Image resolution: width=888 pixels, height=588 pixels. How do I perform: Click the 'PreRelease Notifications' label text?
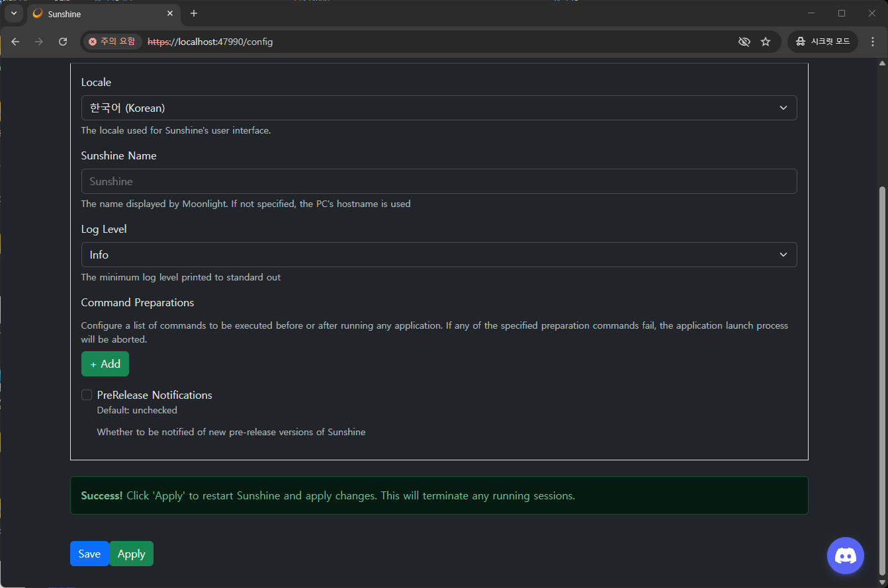pos(154,395)
